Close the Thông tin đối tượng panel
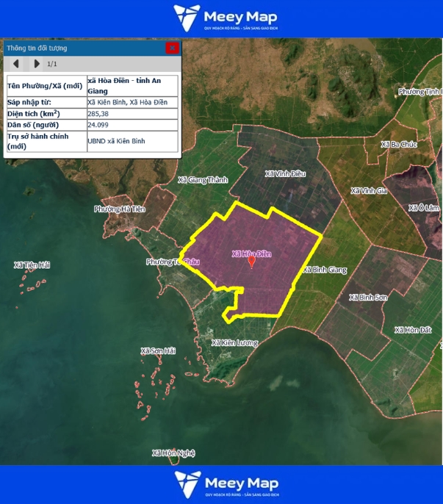Screen dimensions: 443x504 tap(172, 48)
